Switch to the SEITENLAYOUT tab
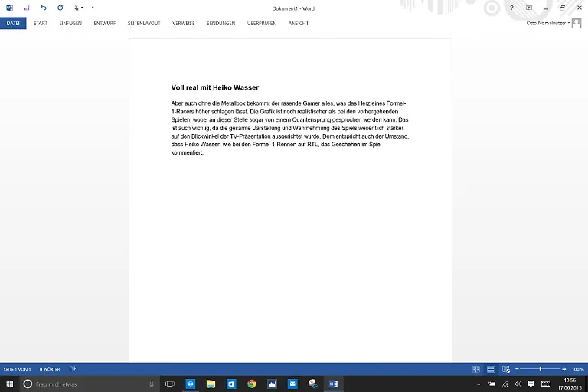The height and width of the screenshot is (392, 588). (x=144, y=23)
